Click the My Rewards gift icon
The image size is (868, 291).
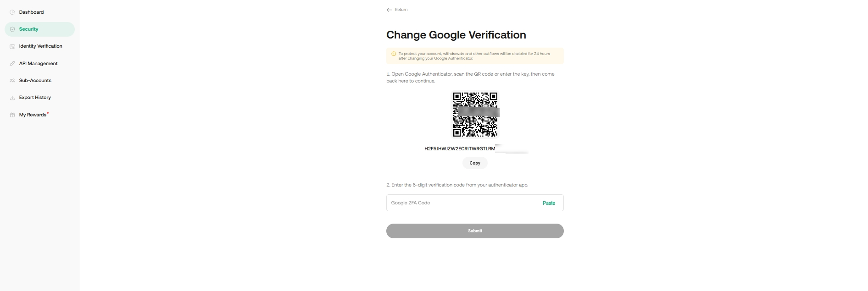click(12, 115)
